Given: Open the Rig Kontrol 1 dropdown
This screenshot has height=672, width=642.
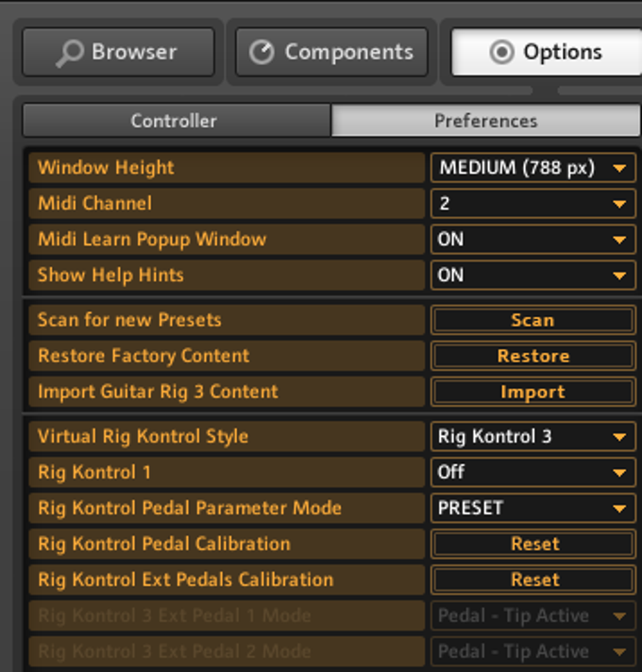Looking at the screenshot, I should (532, 472).
